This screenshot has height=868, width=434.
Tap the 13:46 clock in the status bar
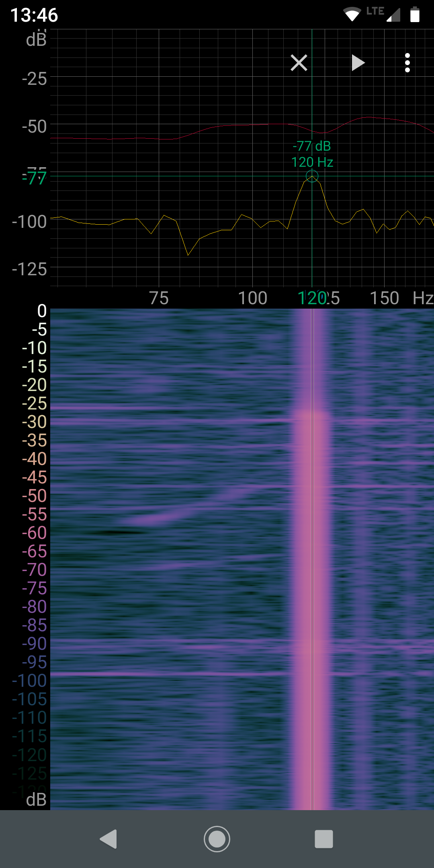(34, 15)
